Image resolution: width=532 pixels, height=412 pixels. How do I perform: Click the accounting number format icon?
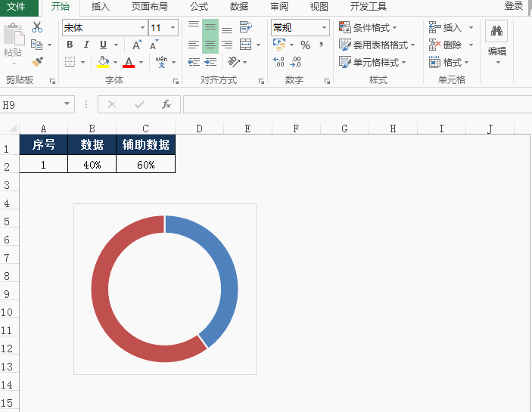click(279, 45)
